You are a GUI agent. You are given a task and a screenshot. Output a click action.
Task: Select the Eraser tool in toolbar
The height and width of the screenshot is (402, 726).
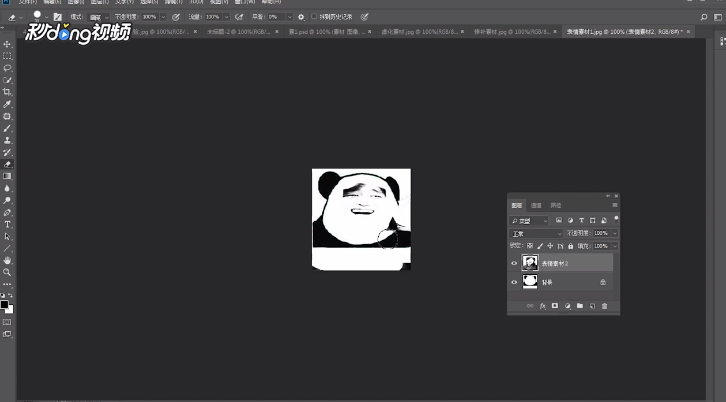7,164
